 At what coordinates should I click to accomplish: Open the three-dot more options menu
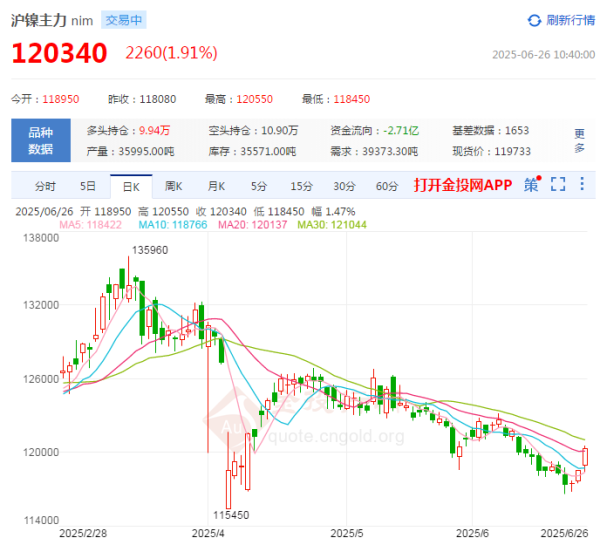tap(582, 184)
